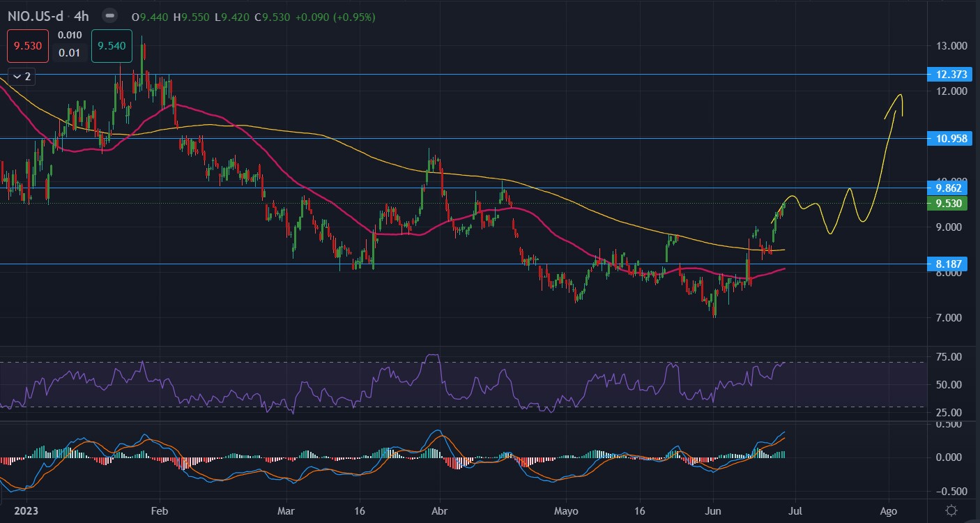Click the high value H9.550
This screenshot has width=980, height=523.
coord(193,16)
